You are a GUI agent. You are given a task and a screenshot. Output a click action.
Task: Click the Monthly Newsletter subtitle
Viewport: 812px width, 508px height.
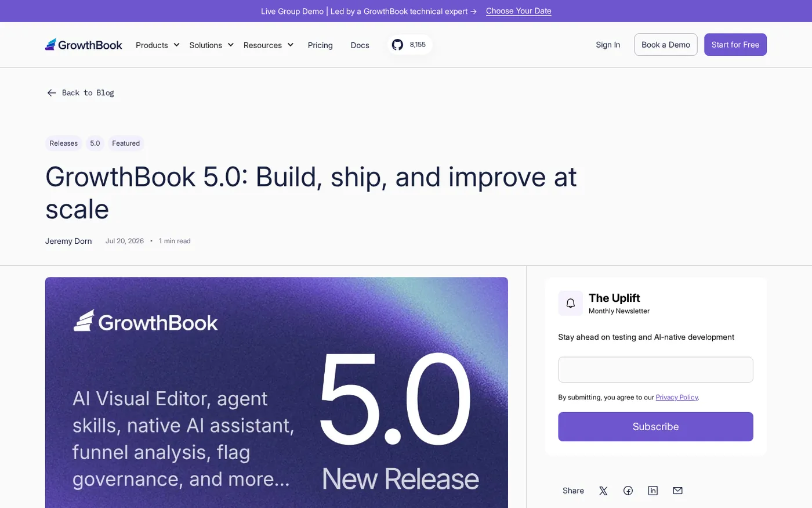[x=619, y=311]
